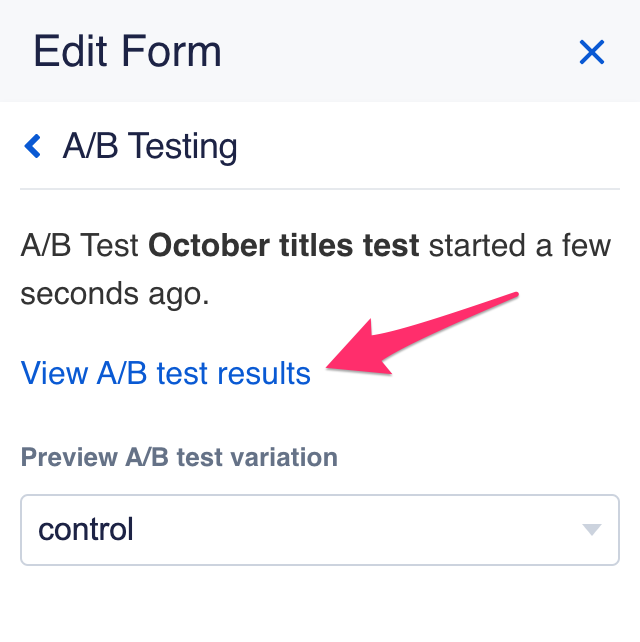640x642 pixels.
Task: Click the back chevron beside A/B Testing
Action: pyautogui.click(x=33, y=147)
